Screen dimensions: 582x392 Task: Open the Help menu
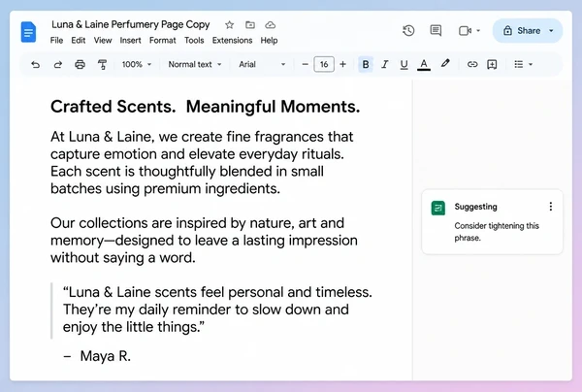click(x=269, y=40)
